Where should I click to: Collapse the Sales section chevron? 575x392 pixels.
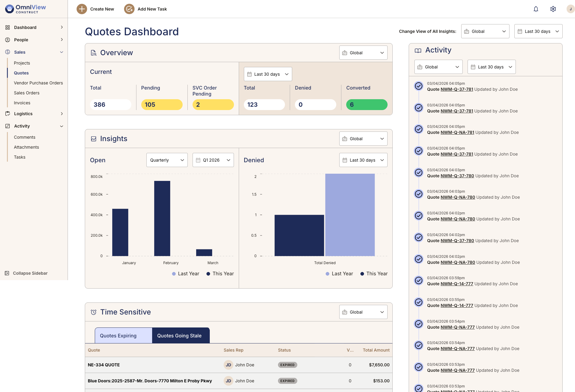point(62,52)
